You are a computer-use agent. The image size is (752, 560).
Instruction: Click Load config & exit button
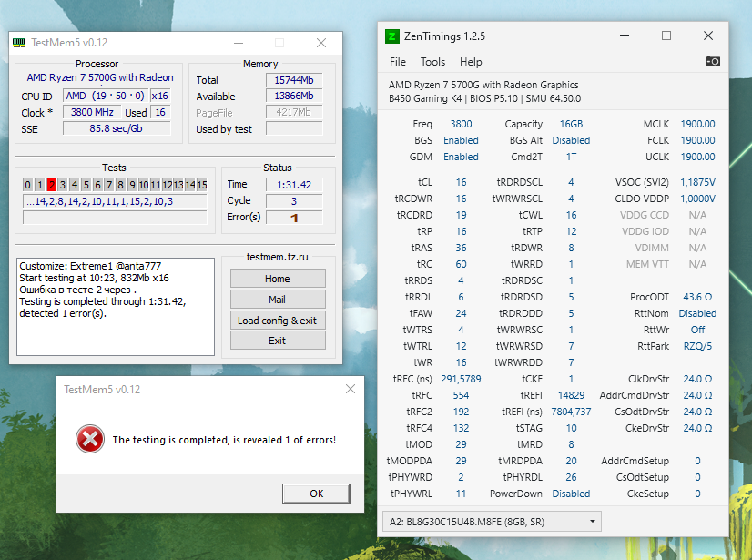(x=278, y=321)
